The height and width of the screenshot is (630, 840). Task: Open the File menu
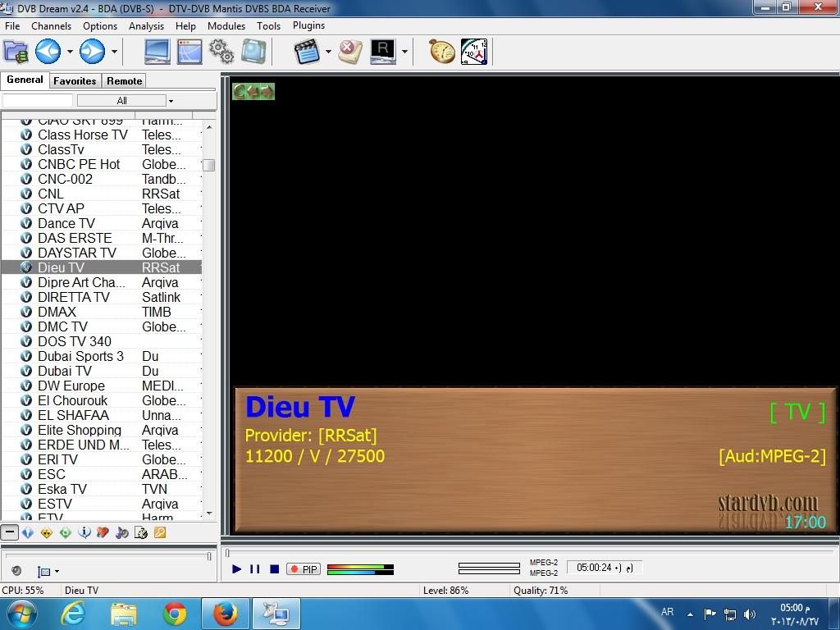[x=11, y=25]
